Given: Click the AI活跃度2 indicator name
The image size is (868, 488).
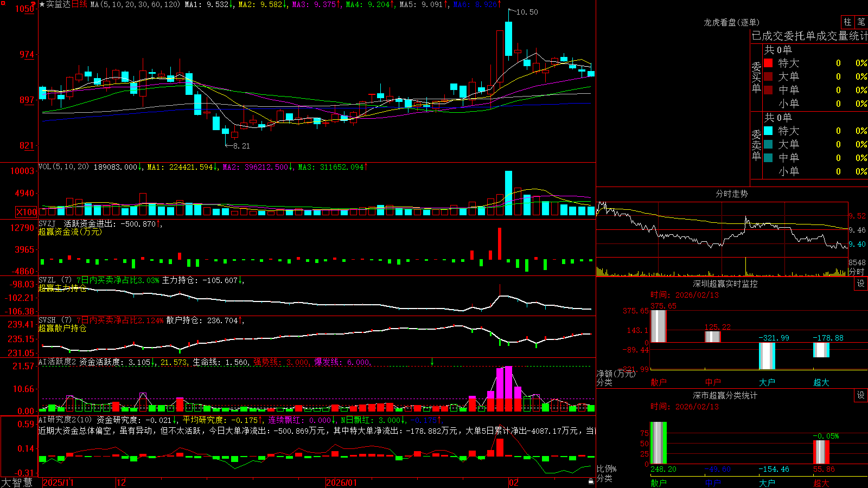Looking at the screenshot, I should (x=58, y=362).
